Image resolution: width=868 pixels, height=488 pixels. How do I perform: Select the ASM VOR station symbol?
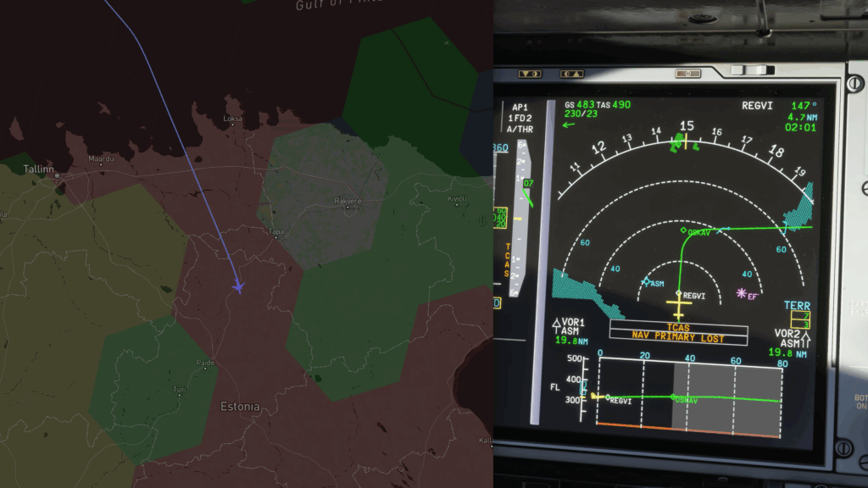(x=646, y=281)
